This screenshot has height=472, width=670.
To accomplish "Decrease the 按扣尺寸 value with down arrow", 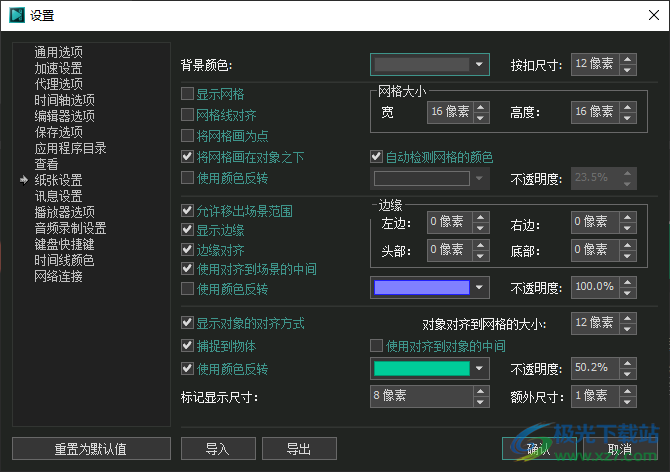I will tap(627, 70).
